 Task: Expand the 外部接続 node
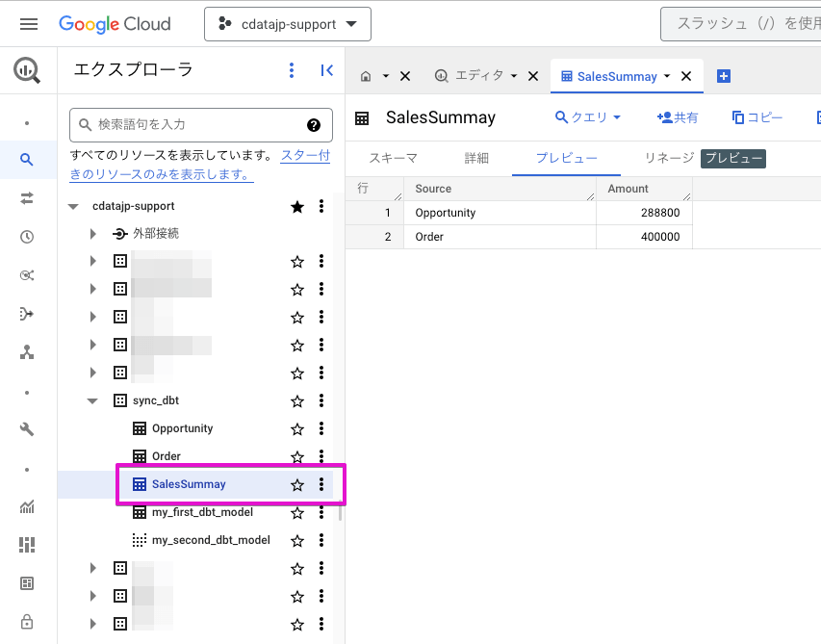pyautogui.click(x=92, y=234)
